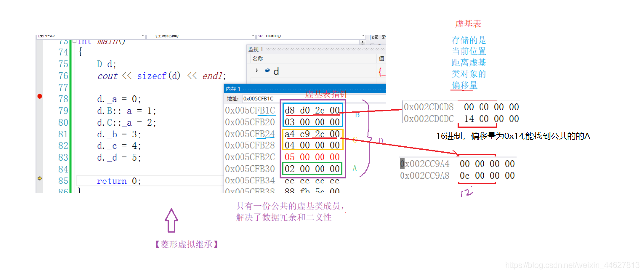644x274 pixels.
Task: Click memory address 0x005CFB30
Action: tap(250, 169)
